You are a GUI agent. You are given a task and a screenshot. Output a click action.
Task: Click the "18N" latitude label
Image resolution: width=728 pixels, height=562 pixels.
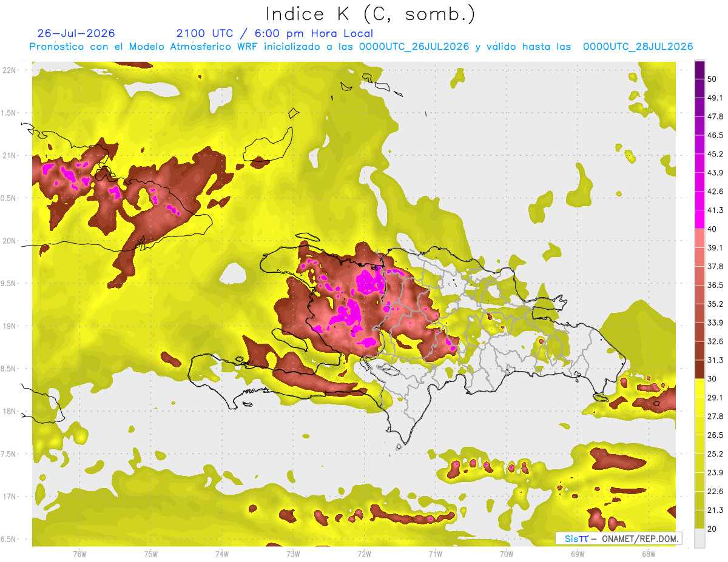(x=10, y=411)
